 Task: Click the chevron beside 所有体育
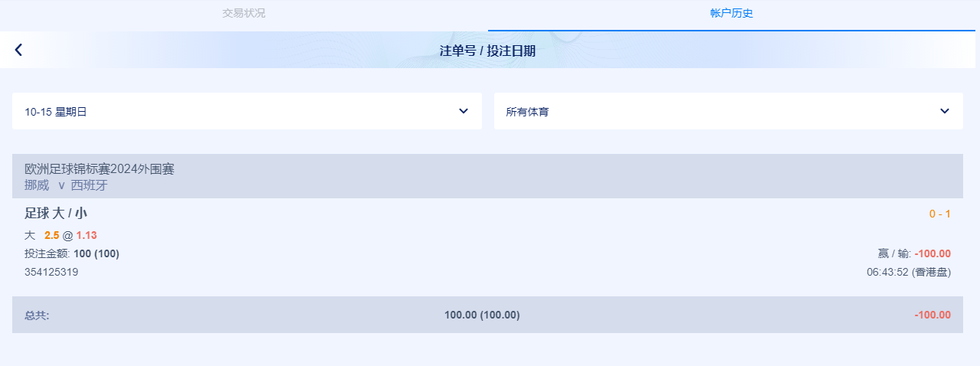[945, 111]
